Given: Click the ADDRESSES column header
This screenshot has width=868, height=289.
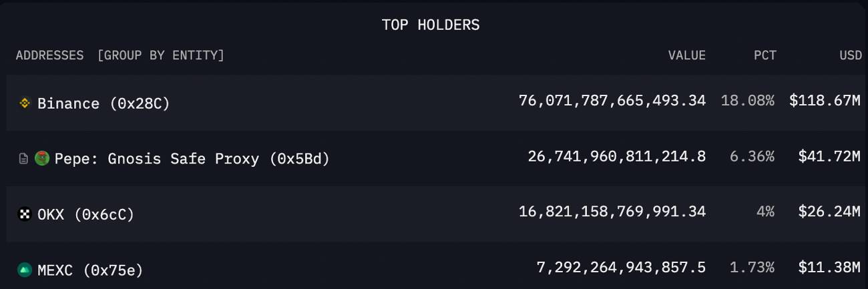Looking at the screenshot, I should click(x=50, y=55).
